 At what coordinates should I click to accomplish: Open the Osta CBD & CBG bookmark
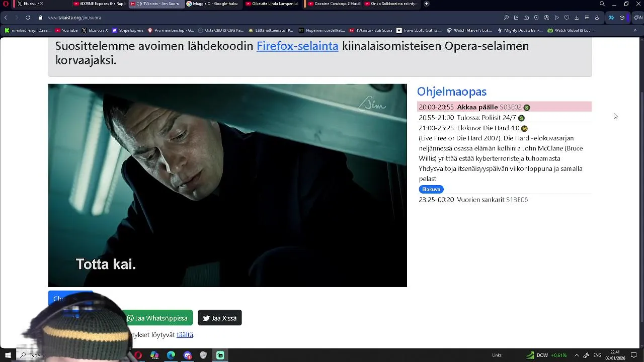221,30
